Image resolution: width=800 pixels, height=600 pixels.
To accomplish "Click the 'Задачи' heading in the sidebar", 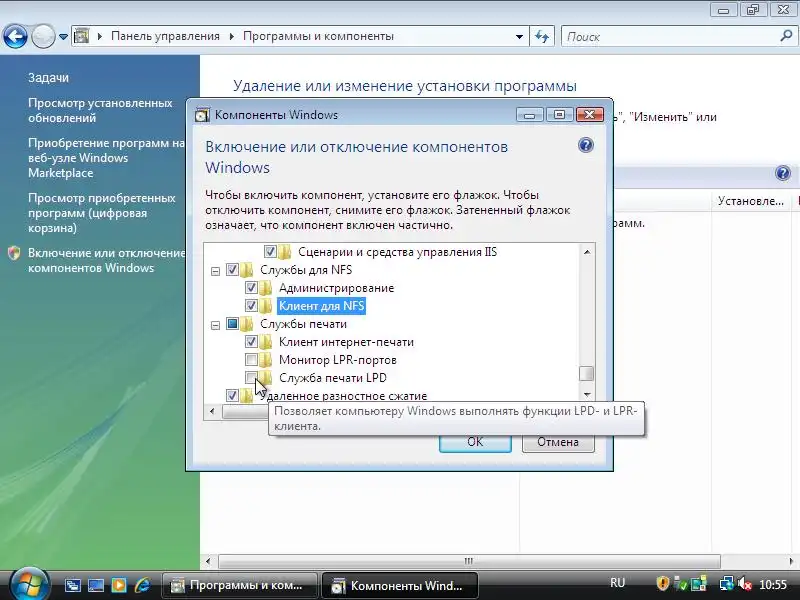I will [48, 78].
